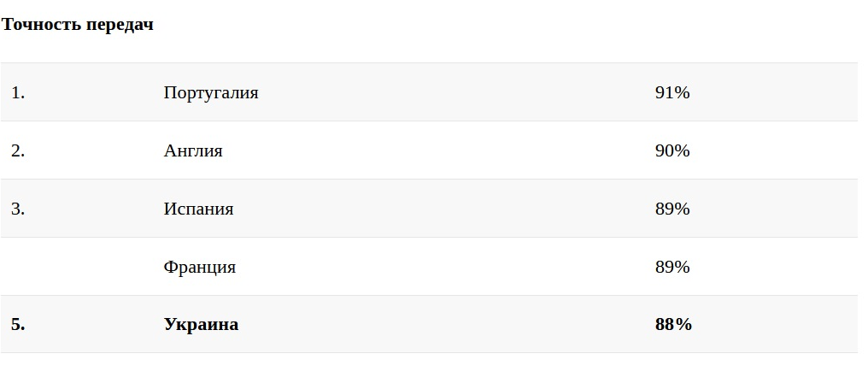Click rank number 1. in the table
This screenshot has height=389, width=868.
pyautogui.click(x=18, y=92)
